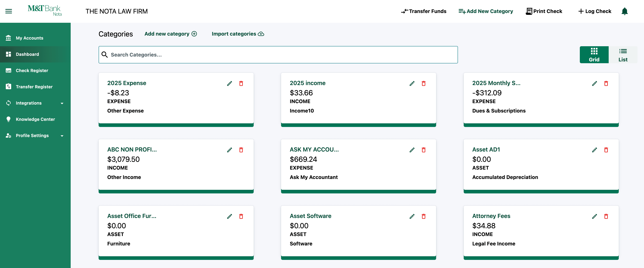The width and height of the screenshot is (644, 268).
Task: Open the Asset Software category title
Action: (x=310, y=216)
